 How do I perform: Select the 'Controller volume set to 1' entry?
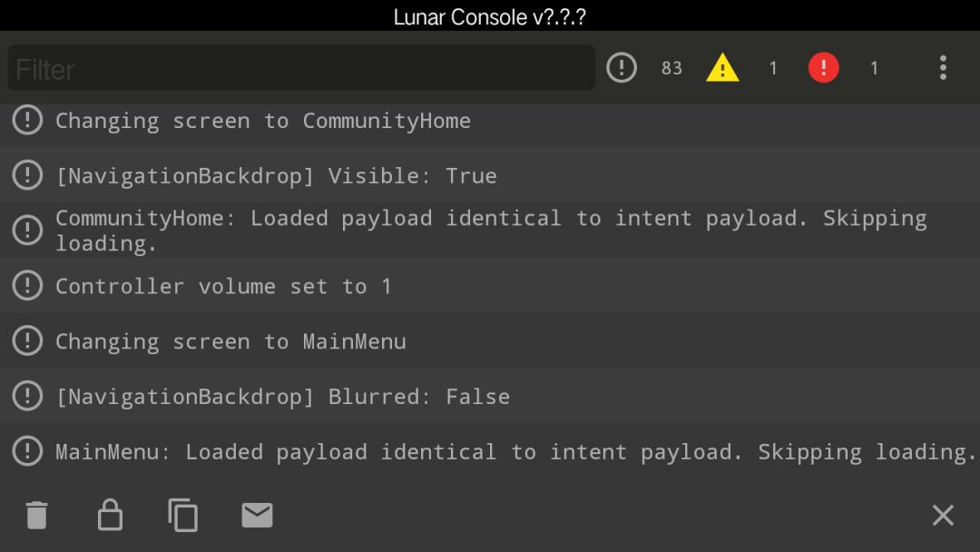click(x=490, y=286)
